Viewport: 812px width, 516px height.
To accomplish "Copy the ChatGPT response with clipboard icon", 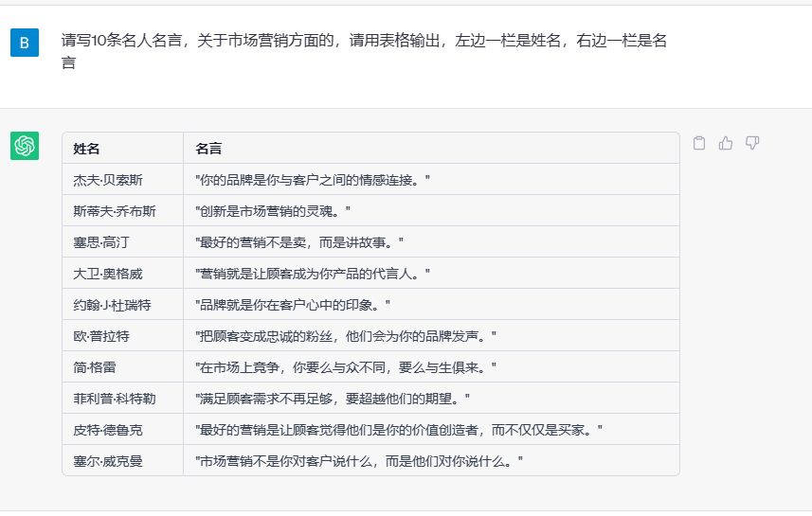I will pos(699,143).
